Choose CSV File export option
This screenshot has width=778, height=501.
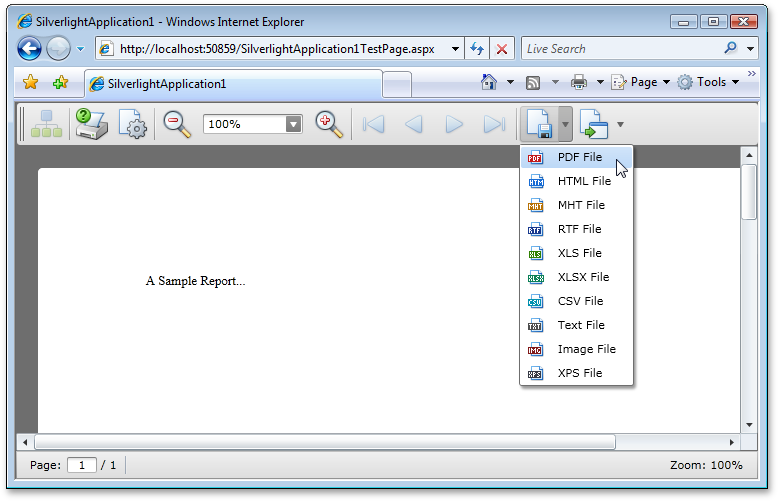point(576,301)
